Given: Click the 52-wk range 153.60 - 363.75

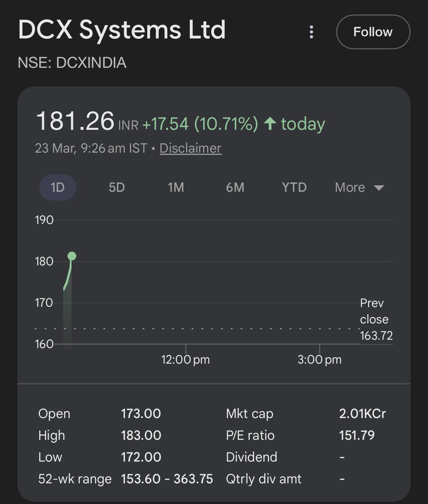Looking at the screenshot, I should coord(167,479).
